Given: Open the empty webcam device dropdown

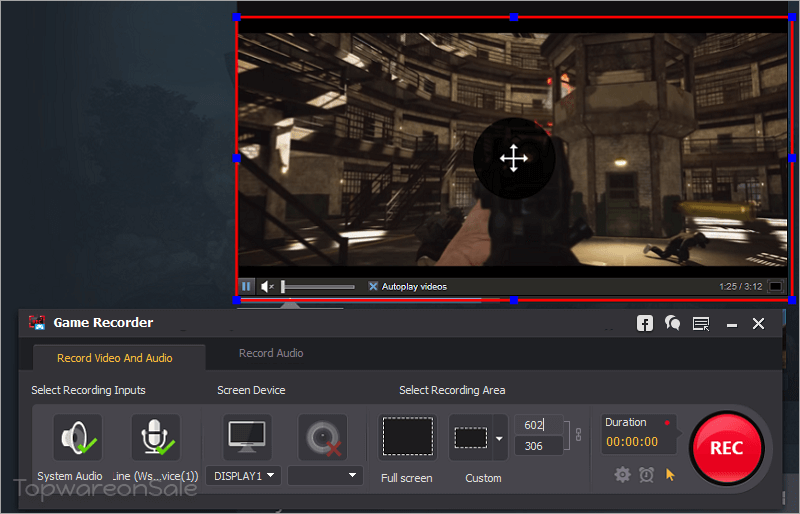Looking at the screenshot, I should click(x=325, y=476).
